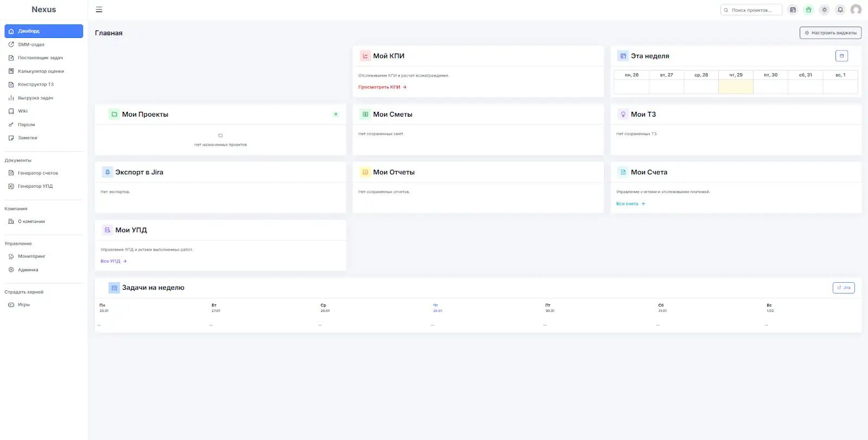Click calendar button in Эта неделя widget

coord(841,56)
